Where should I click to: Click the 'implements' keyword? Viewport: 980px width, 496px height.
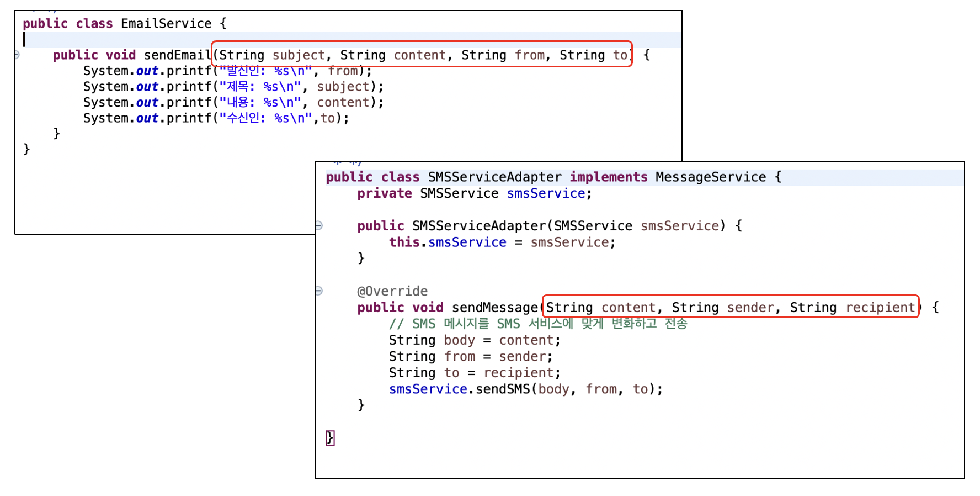click(x=609, y=177)
